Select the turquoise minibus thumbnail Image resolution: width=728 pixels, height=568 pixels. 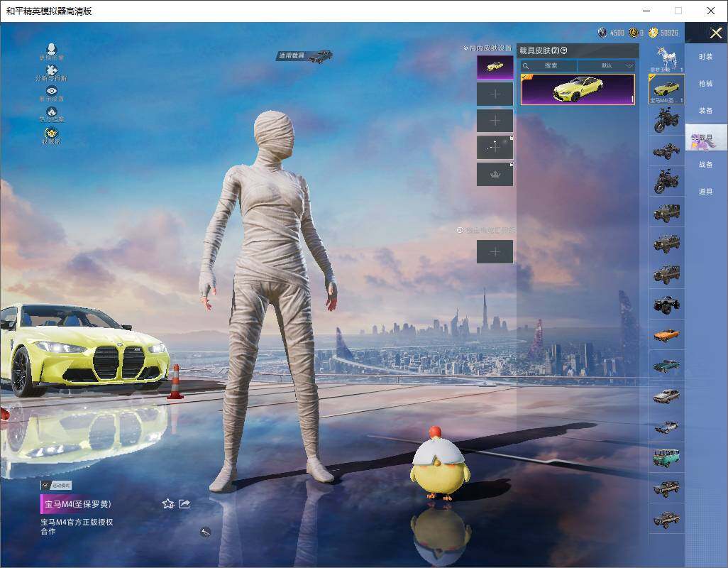pos(666,457)
